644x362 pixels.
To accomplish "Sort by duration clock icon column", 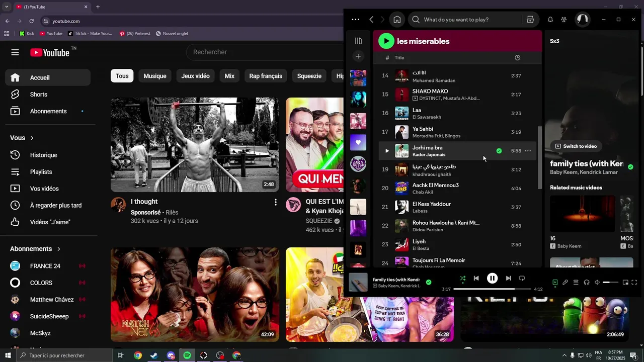I will (517, 58).
